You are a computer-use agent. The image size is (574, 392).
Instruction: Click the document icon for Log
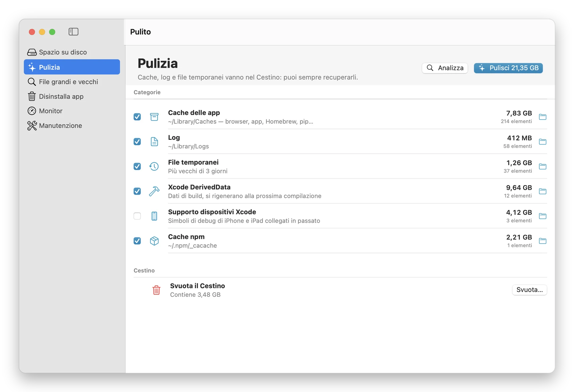click(154, 142)
